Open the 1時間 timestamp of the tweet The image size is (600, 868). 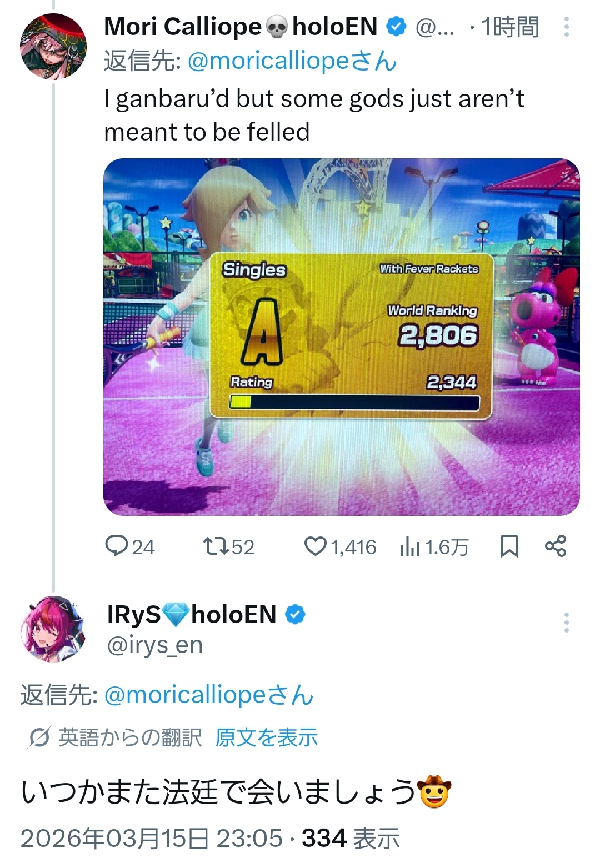(x=510, y=27)
